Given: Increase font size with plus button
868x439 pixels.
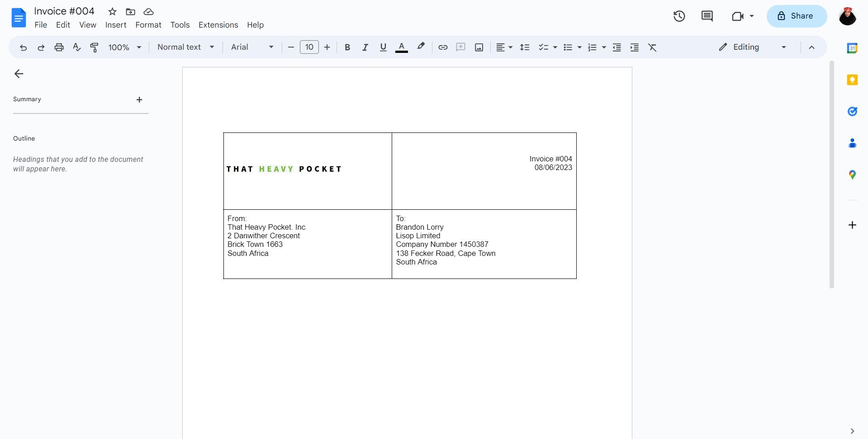Looking at the screenshot, I should point(327,47).
